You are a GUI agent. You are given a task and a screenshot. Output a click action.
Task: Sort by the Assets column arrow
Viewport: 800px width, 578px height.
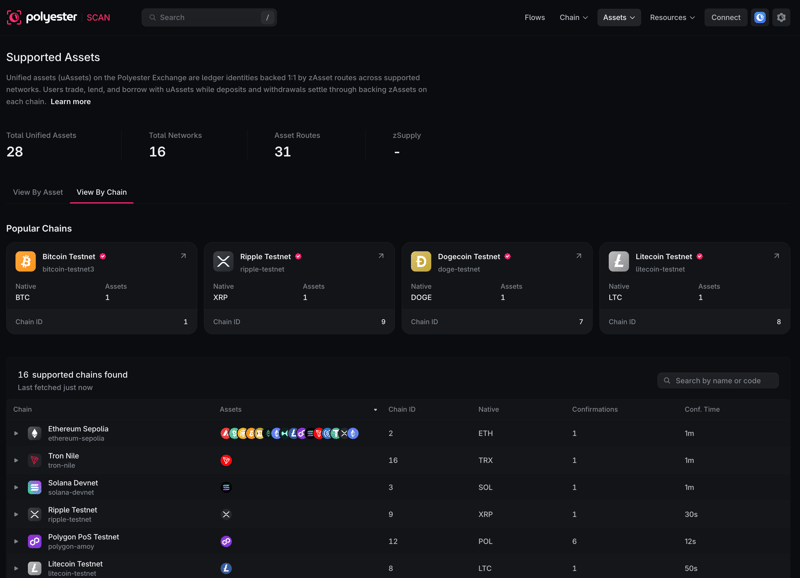tap(376, 410)
